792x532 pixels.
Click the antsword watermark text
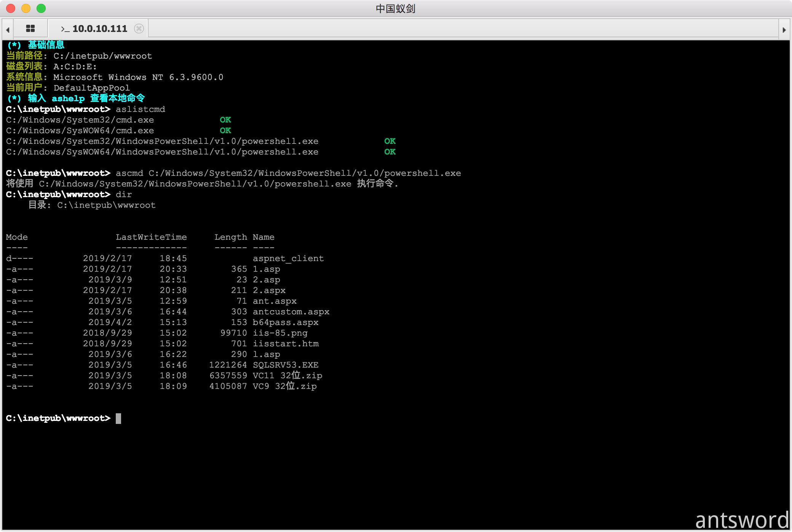[742, 520]
